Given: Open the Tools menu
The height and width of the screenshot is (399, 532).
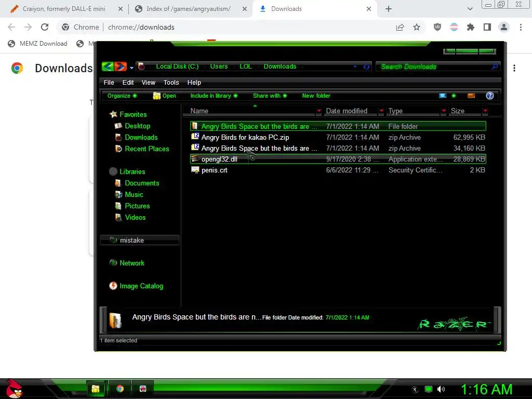Looking at the screenshot, I should 171,83.
